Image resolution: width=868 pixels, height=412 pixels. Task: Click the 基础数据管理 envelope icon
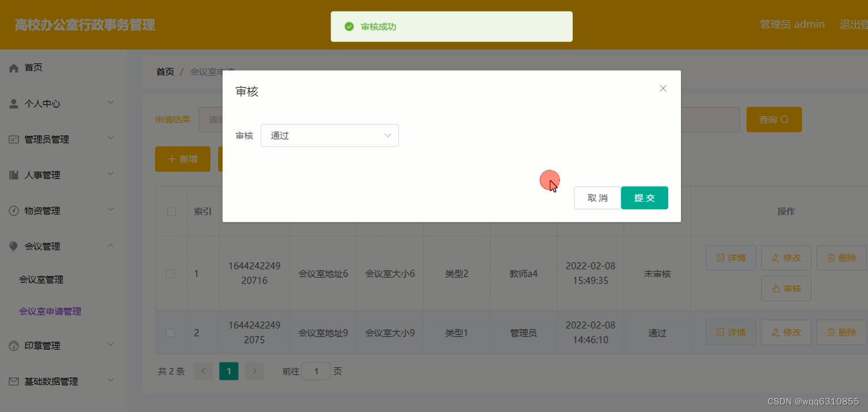click(x=14, y=381)
